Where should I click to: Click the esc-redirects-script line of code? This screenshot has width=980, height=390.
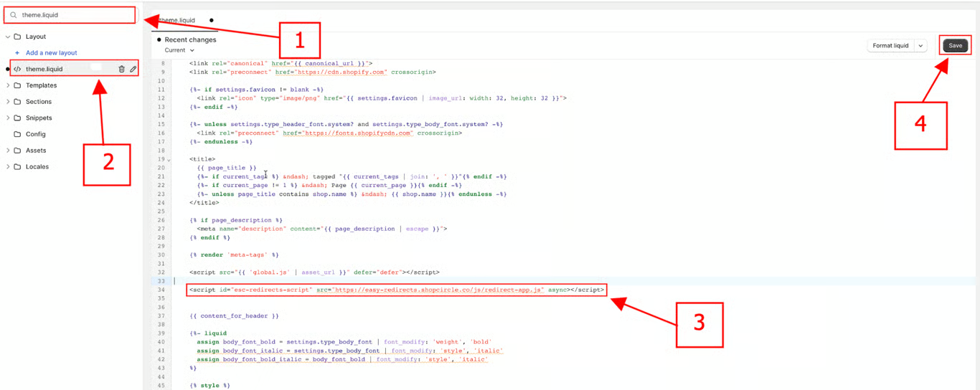(397, 290)
